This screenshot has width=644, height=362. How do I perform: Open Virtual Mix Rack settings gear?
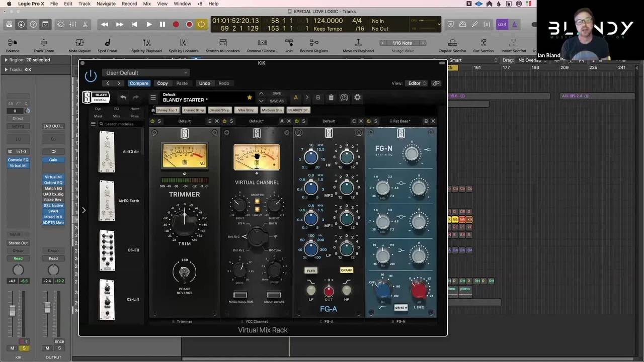tap(357, 98)
